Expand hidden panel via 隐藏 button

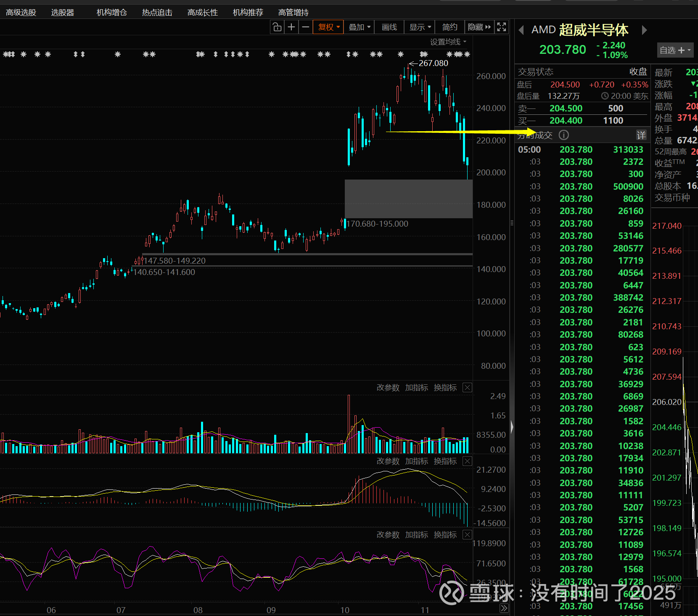pyautogui.click(x=479, y=27)
